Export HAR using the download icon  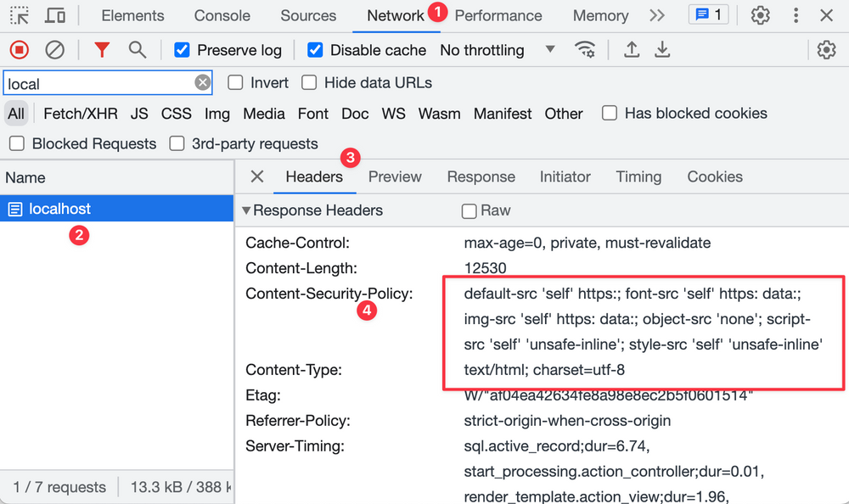coord(662,50)
